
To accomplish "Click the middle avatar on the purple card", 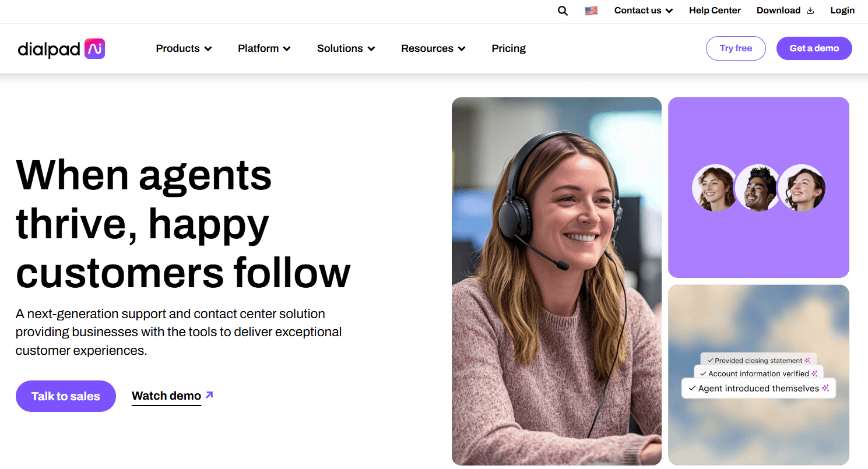I will click(x=758, y=188).
